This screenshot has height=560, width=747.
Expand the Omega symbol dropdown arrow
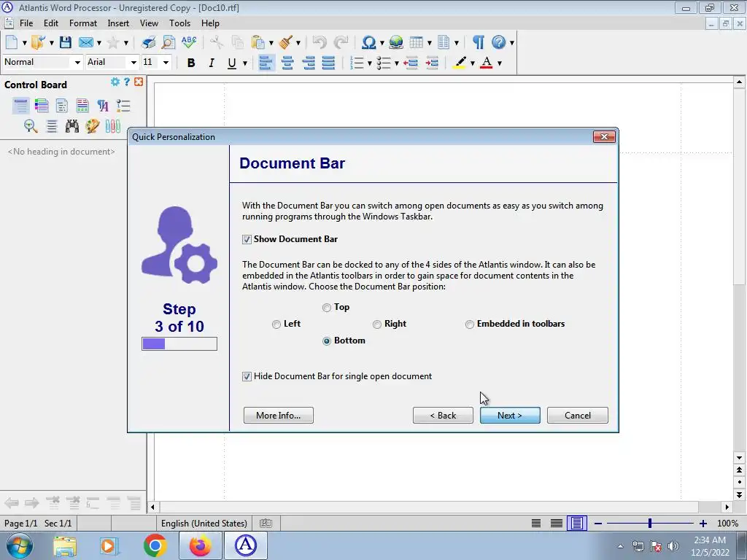click(382, 43)
